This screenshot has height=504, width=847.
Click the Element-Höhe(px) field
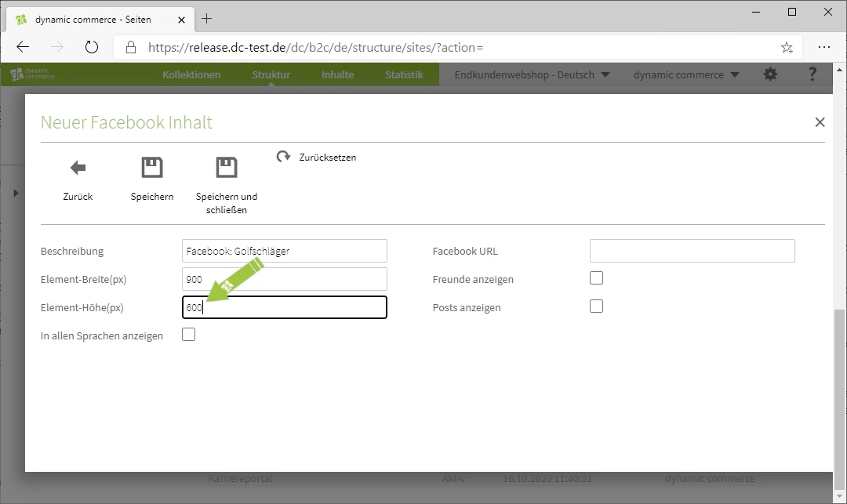click(285, 307)
